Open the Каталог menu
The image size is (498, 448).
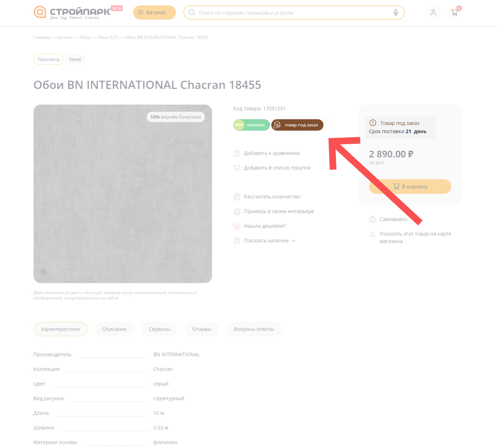tap(154, 12)
